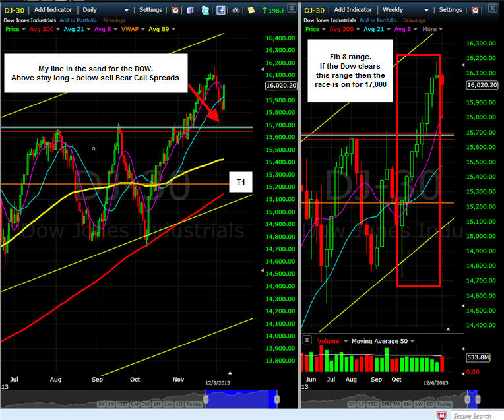The image size is (504, 420).
Task: Click green up arrow price change indicator
Action: tap(265, 11)
